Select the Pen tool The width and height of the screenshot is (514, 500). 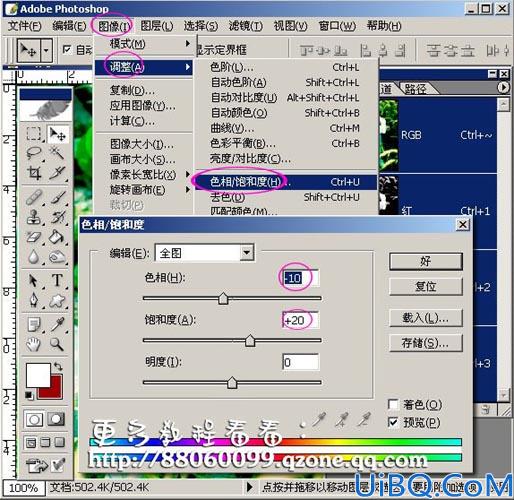tap(34, 300)
